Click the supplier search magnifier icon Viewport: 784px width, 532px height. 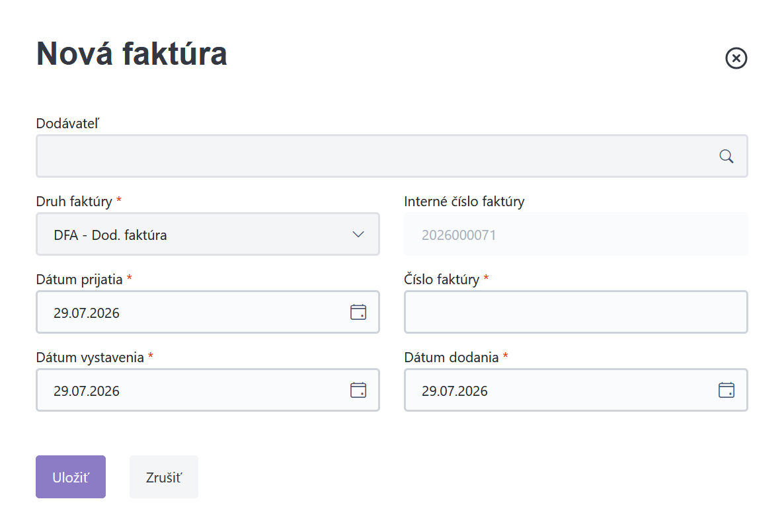click(726, 157)
